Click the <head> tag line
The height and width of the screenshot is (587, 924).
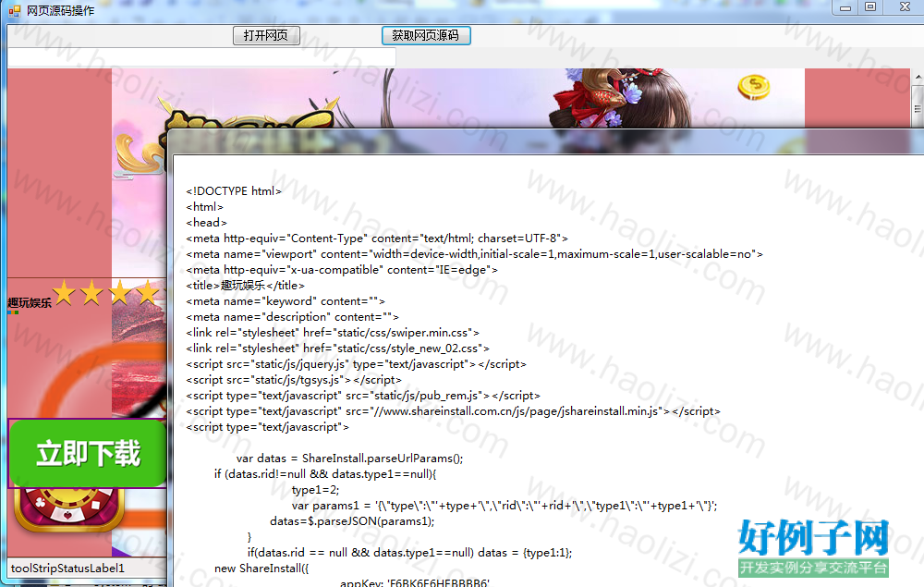click(206, 223)
